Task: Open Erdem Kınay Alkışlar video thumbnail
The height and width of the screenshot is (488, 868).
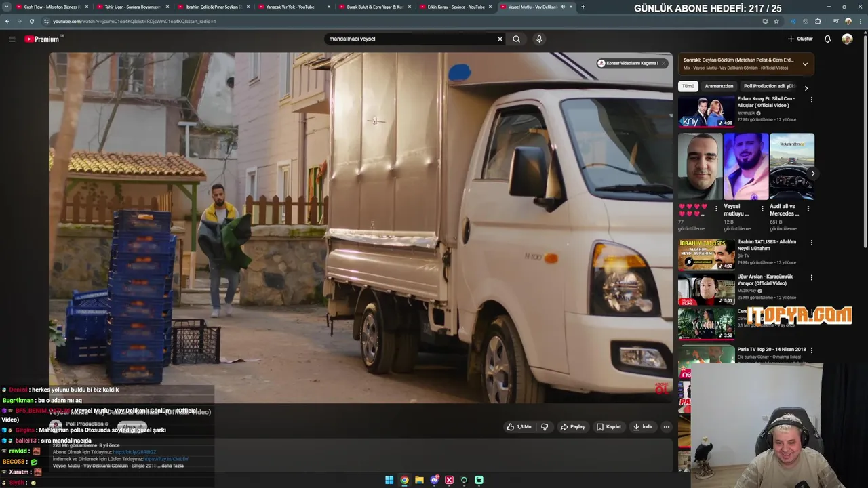Action: 706,111
